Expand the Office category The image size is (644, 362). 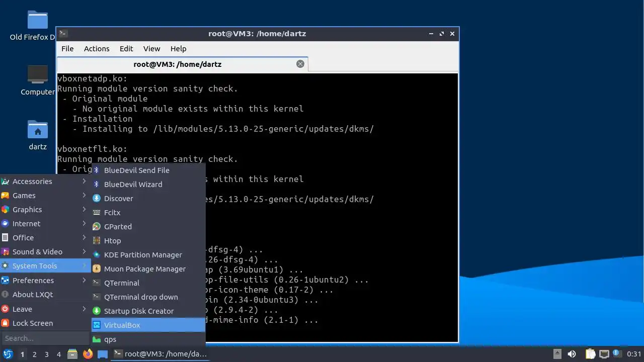[x=45, y=238]
